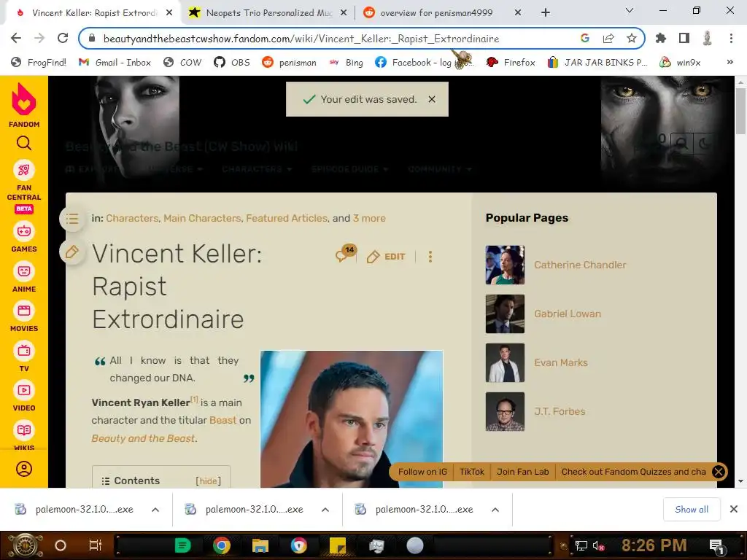Screen dimensions: 747x560
Task: Open the Extensions puzzle icon
Action: click(x=661, y=38)
